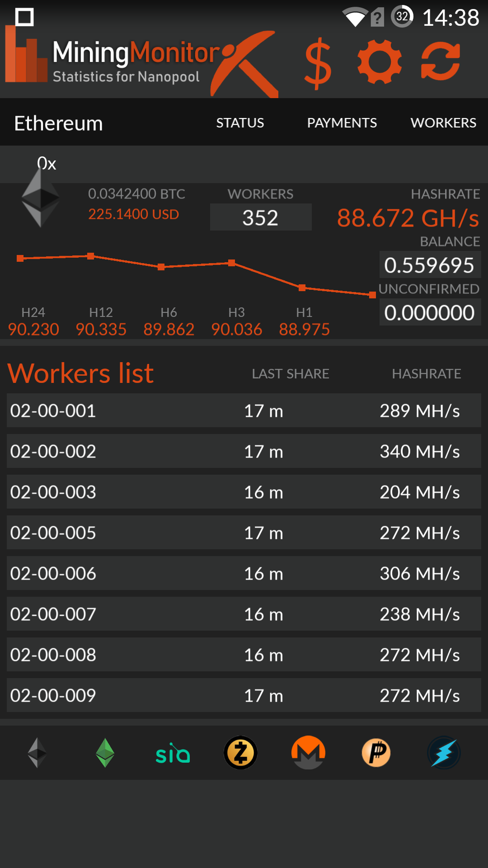The image size is (488, 868).
Task: Tap 306 MH/s hashrate of worker 02-00-006
Action: coord(420,574)
